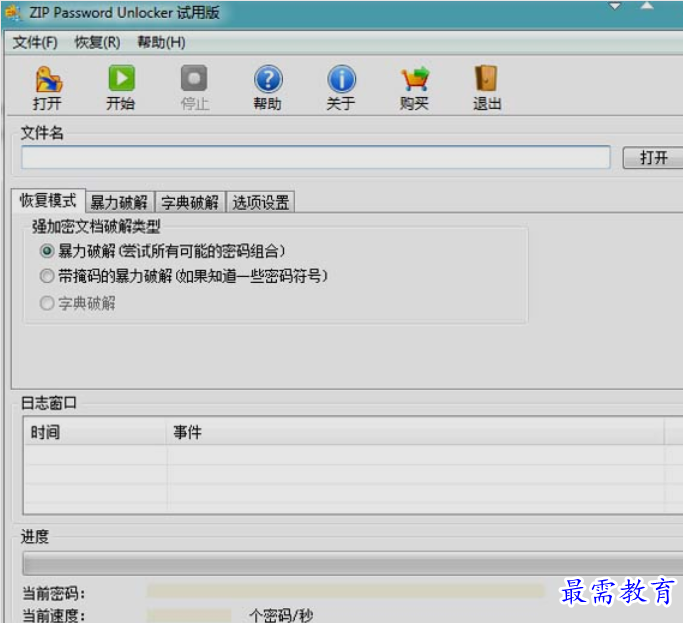The image size is (683, 623).
Task: Start recovery with the green 开始 icon
Action: [122, 78]
